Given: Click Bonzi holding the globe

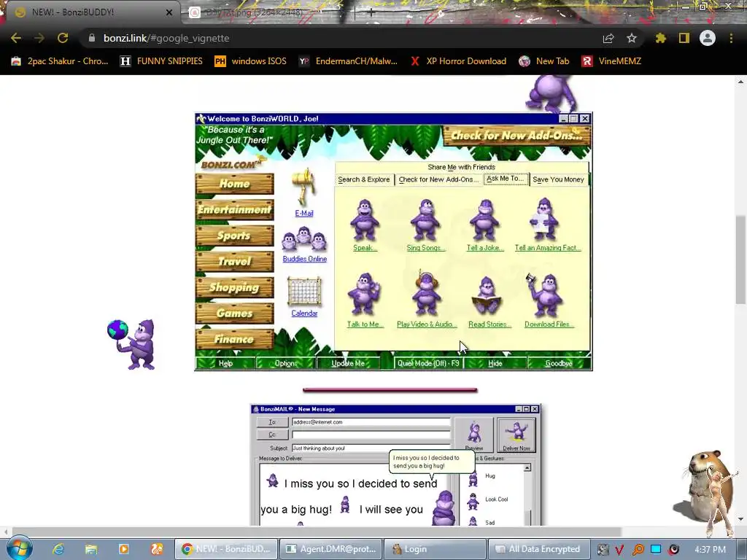Looking at the screenshot, I should 133,344.
